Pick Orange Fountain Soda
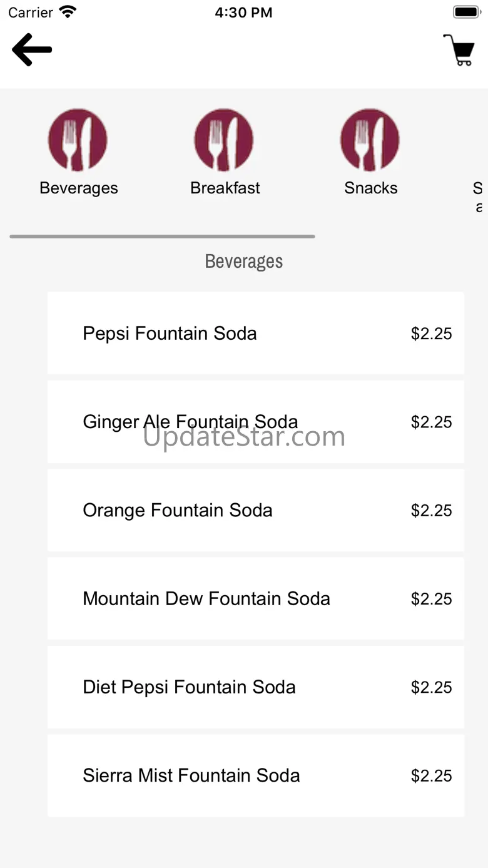Viewport: 488px width, 868px height. click(x=178, y=510)
